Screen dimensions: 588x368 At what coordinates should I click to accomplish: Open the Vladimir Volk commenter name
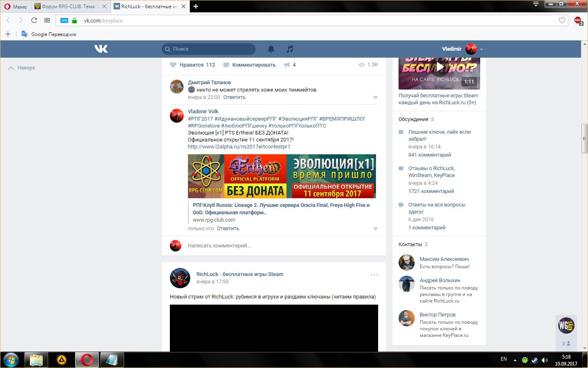(x=203, y=111)
